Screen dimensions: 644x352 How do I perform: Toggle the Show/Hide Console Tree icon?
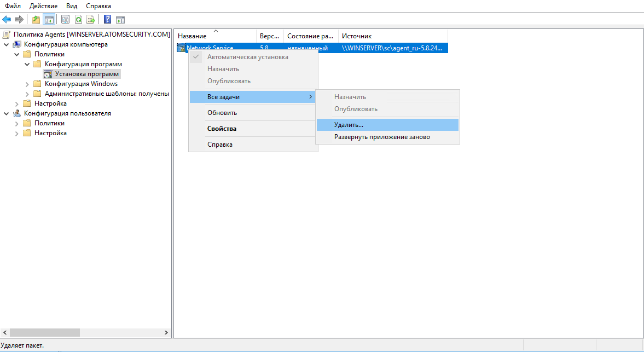pyautogui.click(x=49, y=20)
